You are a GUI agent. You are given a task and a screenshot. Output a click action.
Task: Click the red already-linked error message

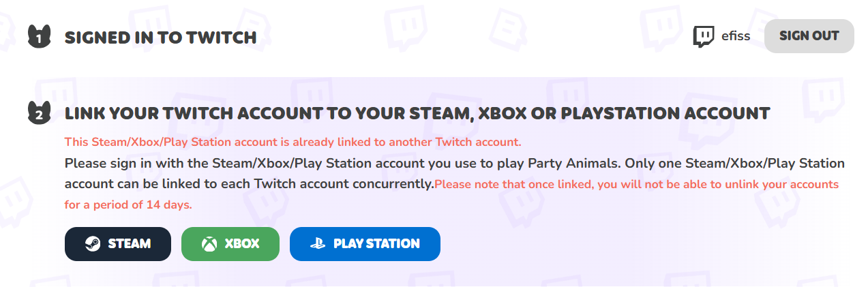tap(293, 142)
